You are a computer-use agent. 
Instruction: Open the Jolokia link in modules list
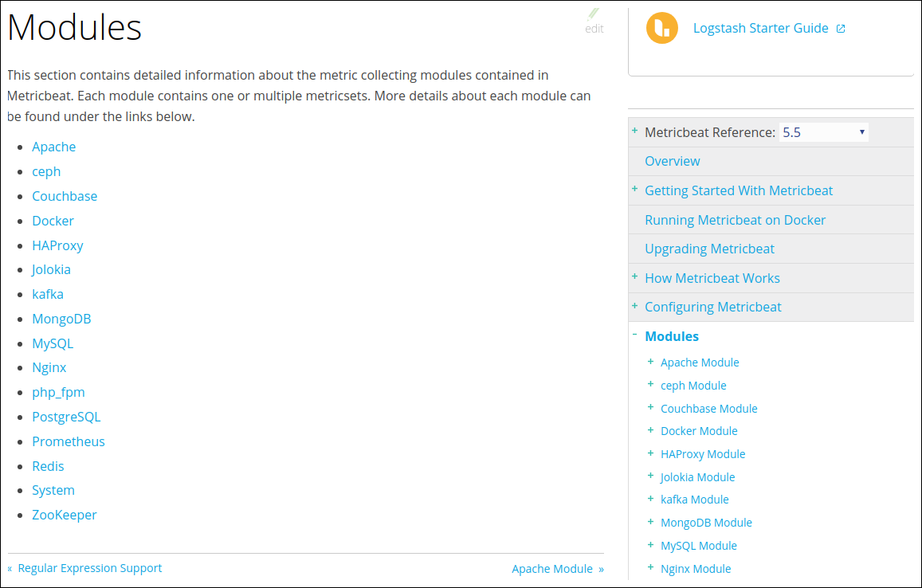click(x=51, y=269)
